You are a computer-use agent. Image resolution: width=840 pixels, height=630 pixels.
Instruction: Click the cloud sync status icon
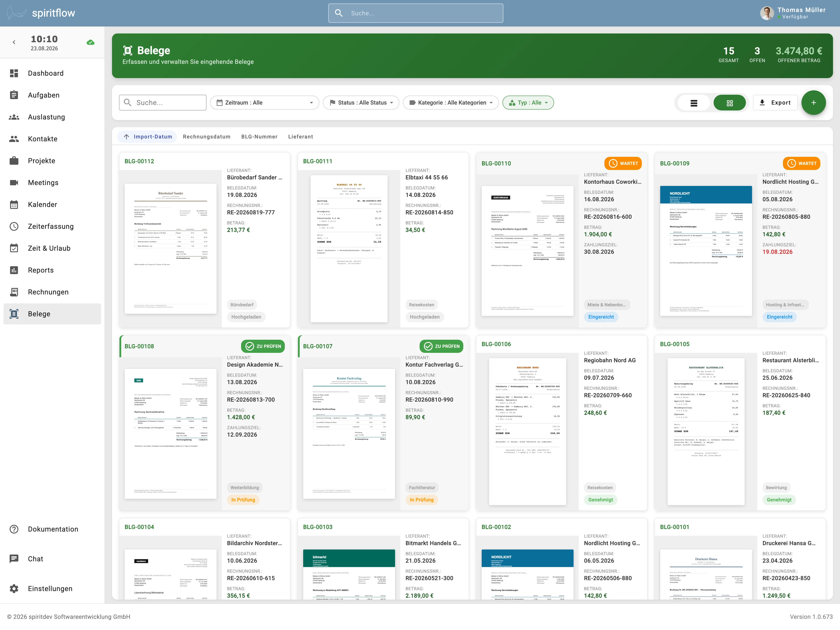[90, 42]
